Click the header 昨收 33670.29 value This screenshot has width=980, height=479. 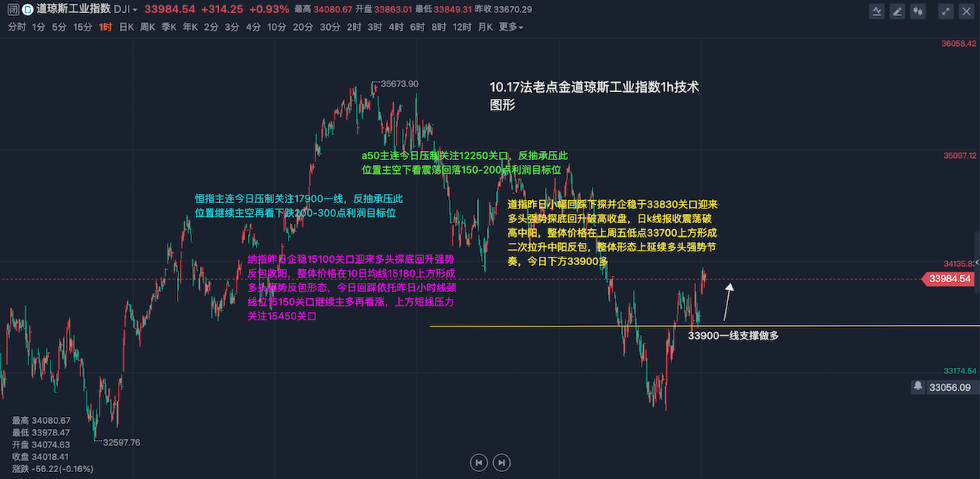[505, 10]
